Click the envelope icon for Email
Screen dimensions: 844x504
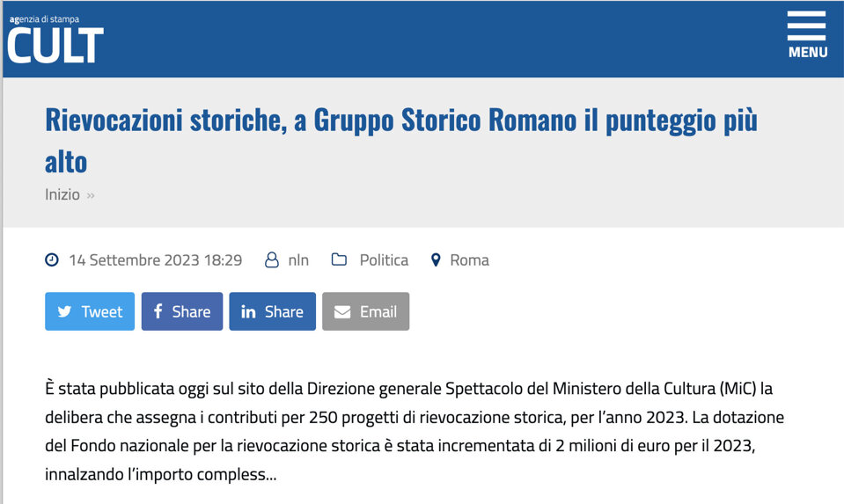coord(342,311)
